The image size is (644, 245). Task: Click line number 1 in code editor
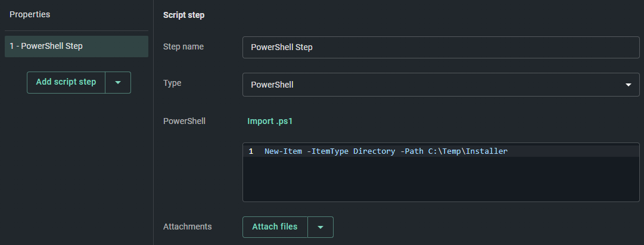pos(251,151)
